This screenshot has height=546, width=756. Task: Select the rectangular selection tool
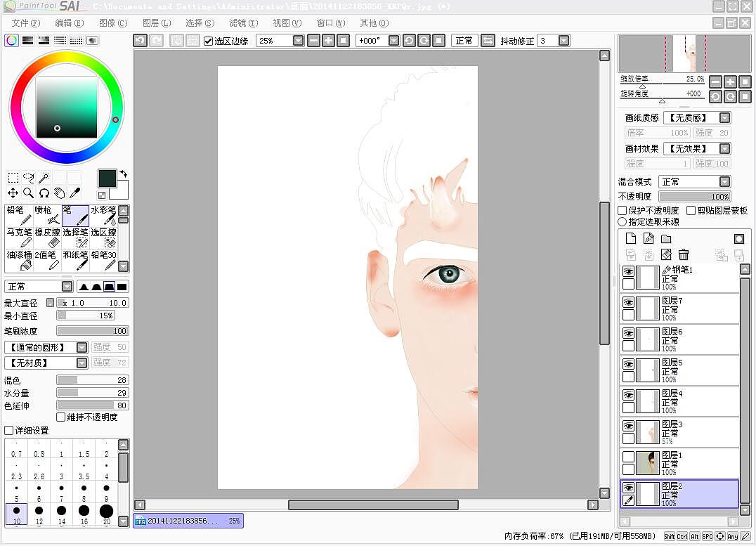13,178
